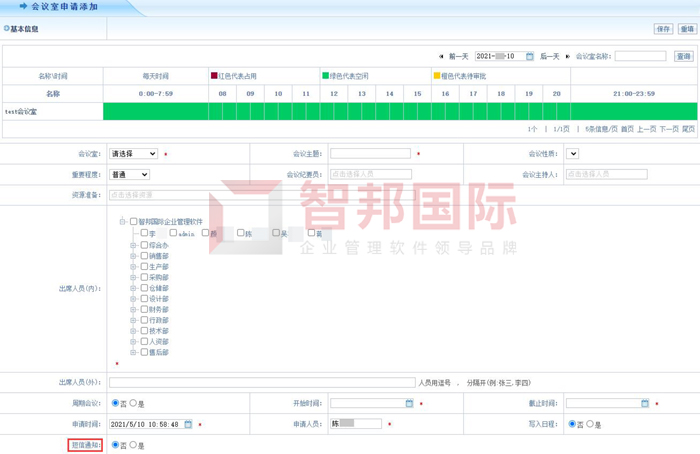Open the 重要程度 dropdown
The height and width of the screenshot is (454, 700).
point(129,175)
